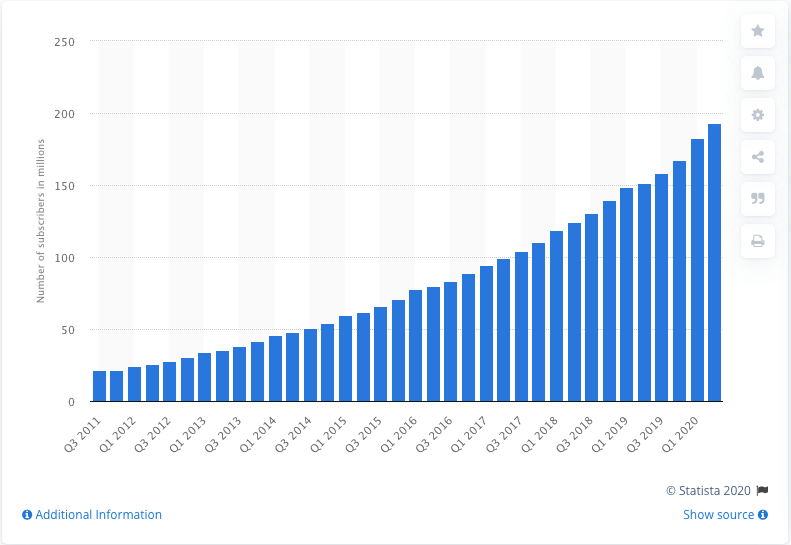Screen dimensions: 791x545
Task: Open the bell notification alert icon
Action: [757, 73]
